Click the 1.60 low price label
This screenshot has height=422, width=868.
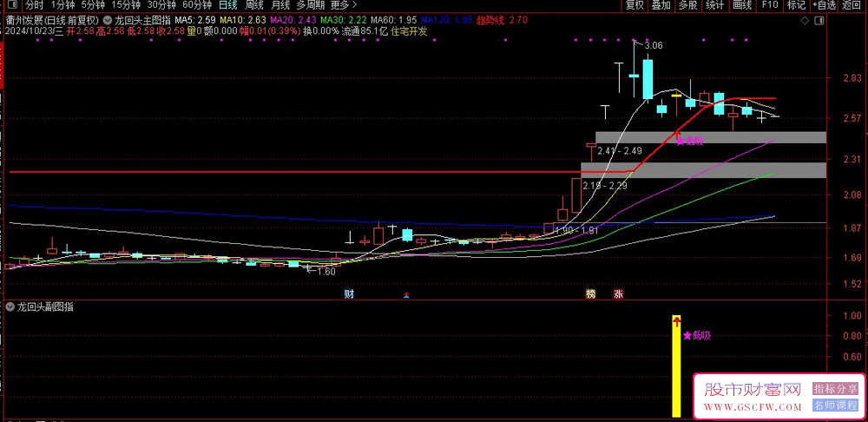[326, 272]
